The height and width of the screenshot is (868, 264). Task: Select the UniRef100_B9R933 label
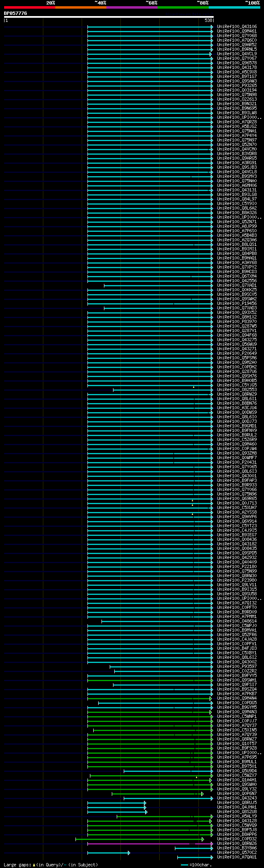237,485
